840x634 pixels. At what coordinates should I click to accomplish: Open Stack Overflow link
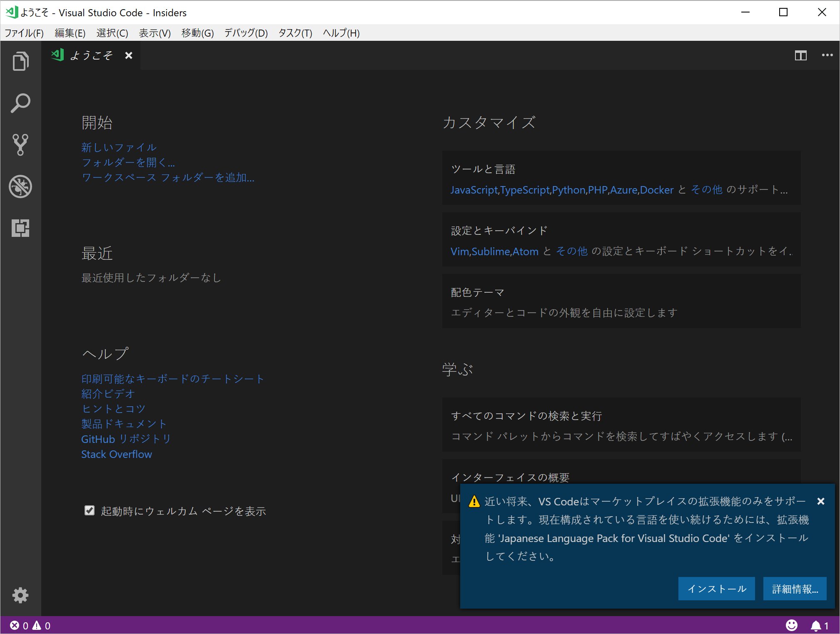point(117,454)
